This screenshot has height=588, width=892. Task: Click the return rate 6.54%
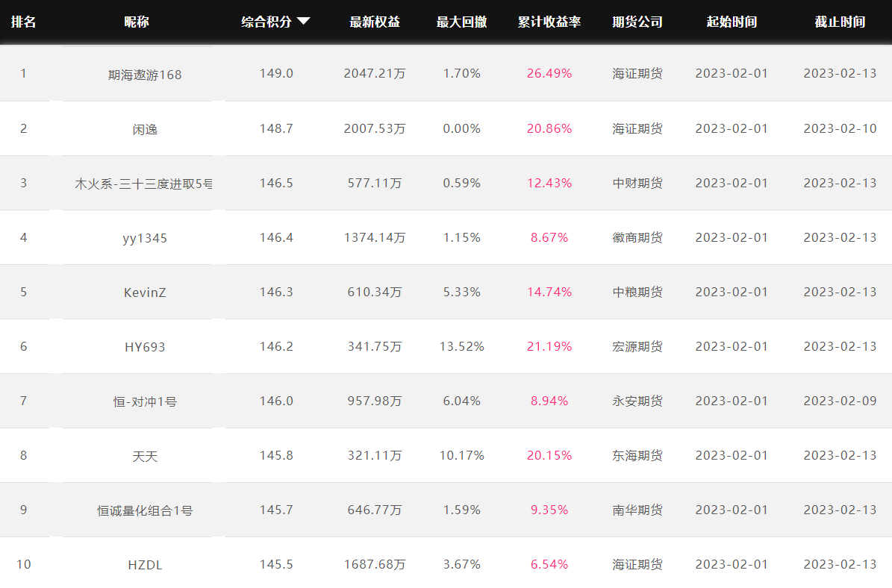(x=549, y=564)
